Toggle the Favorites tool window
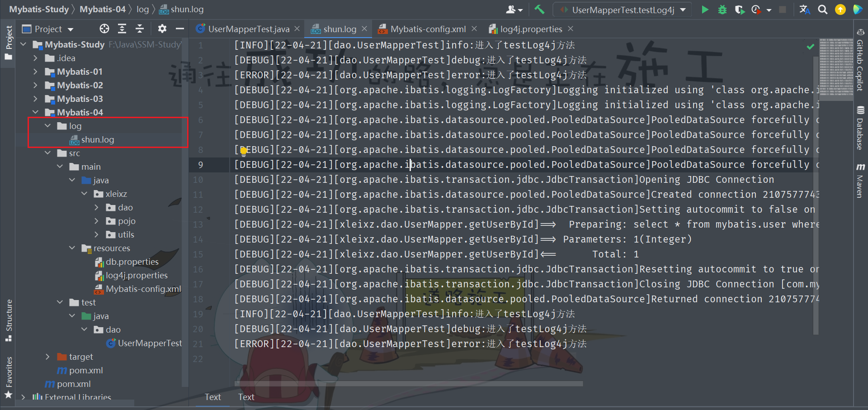 8,377
